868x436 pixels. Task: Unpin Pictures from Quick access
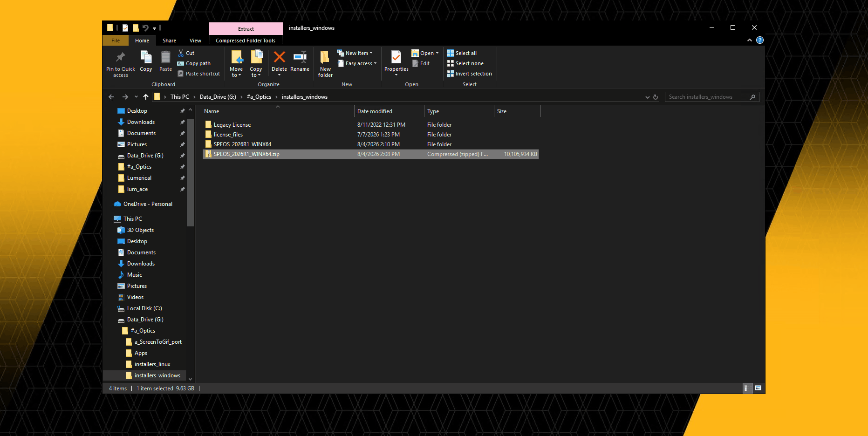tap(182, 144)
